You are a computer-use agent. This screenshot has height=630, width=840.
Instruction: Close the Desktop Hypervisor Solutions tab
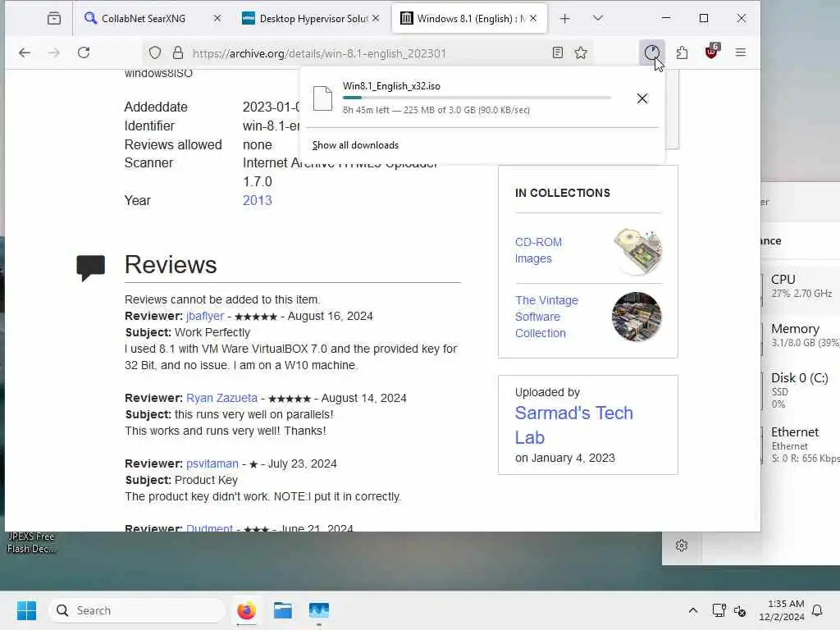[x=376, y=18]
